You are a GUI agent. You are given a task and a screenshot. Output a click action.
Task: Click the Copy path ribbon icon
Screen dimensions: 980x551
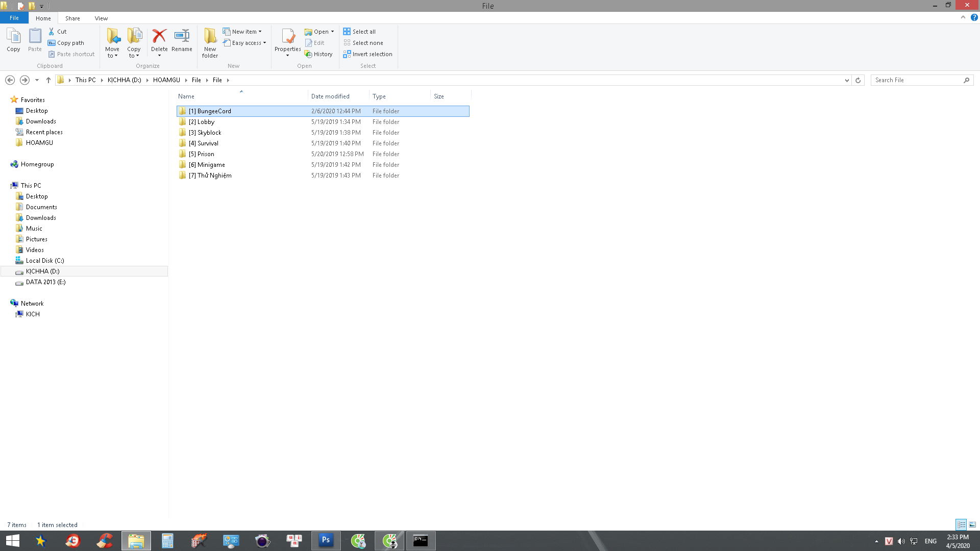pyautogui.click(x=52, y=43)
